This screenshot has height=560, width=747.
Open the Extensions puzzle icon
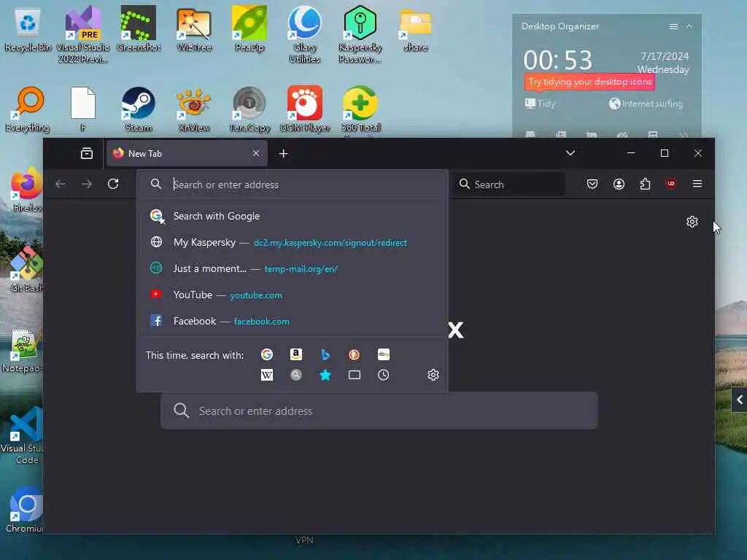pyautogui.click(x=645, y=184)
